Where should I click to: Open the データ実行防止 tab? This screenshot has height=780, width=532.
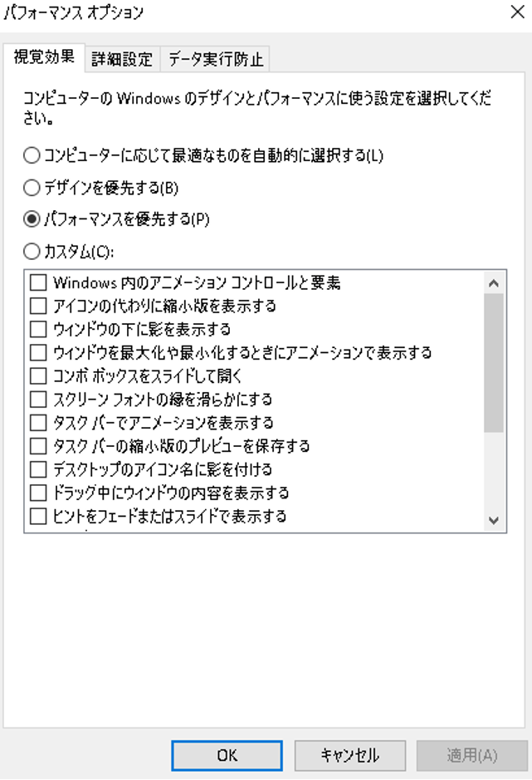(x=215, y=59)
